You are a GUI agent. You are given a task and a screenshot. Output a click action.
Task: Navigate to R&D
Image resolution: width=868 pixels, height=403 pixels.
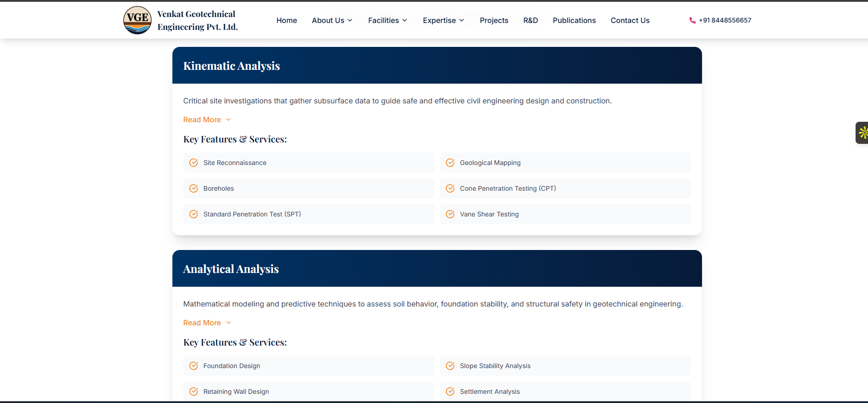coord(531,20)
